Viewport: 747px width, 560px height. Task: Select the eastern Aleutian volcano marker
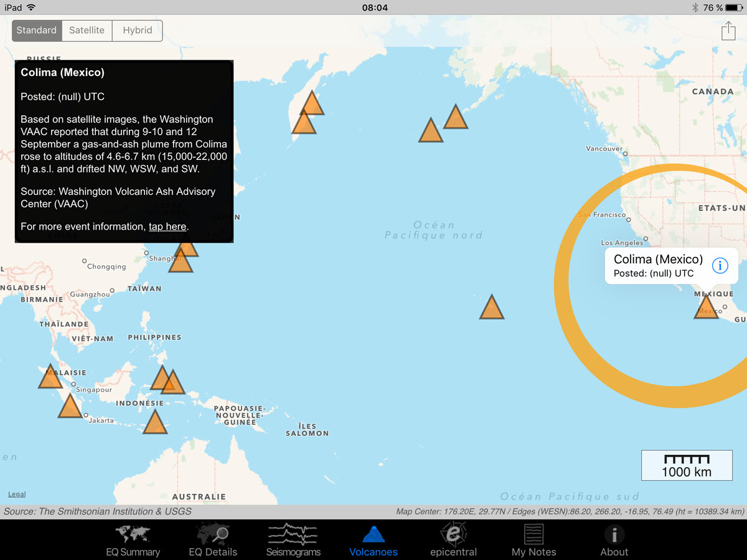(456, 117)
